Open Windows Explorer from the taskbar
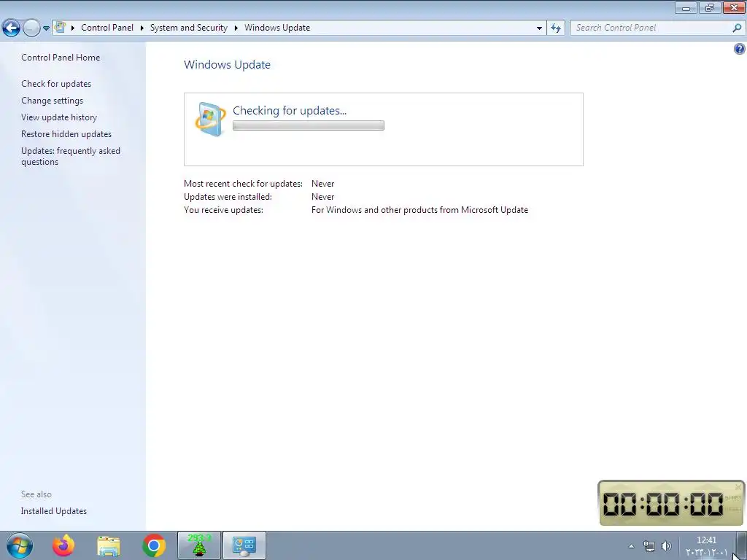 (109, 545)
